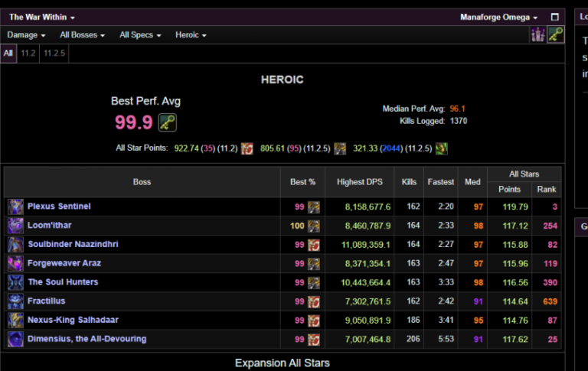Click spec icon in Forgeweaver Araz row
The width and height of the screenshot is (588, 371).
point(314,264)
